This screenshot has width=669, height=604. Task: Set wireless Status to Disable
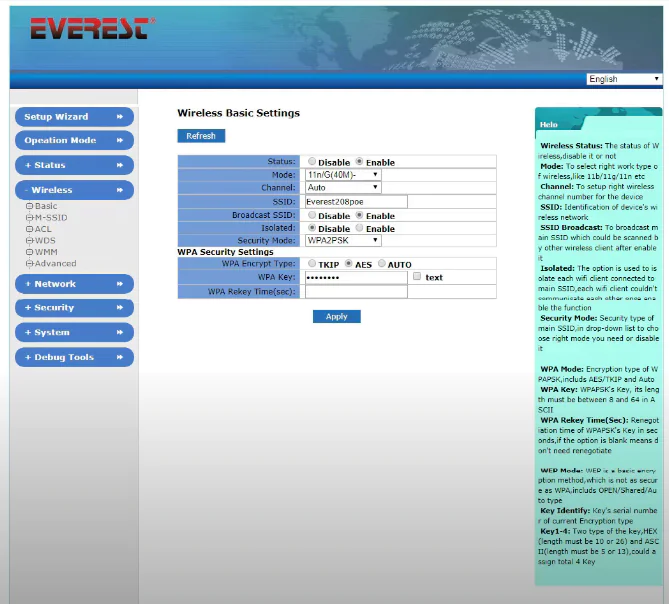tap(312, 162)
